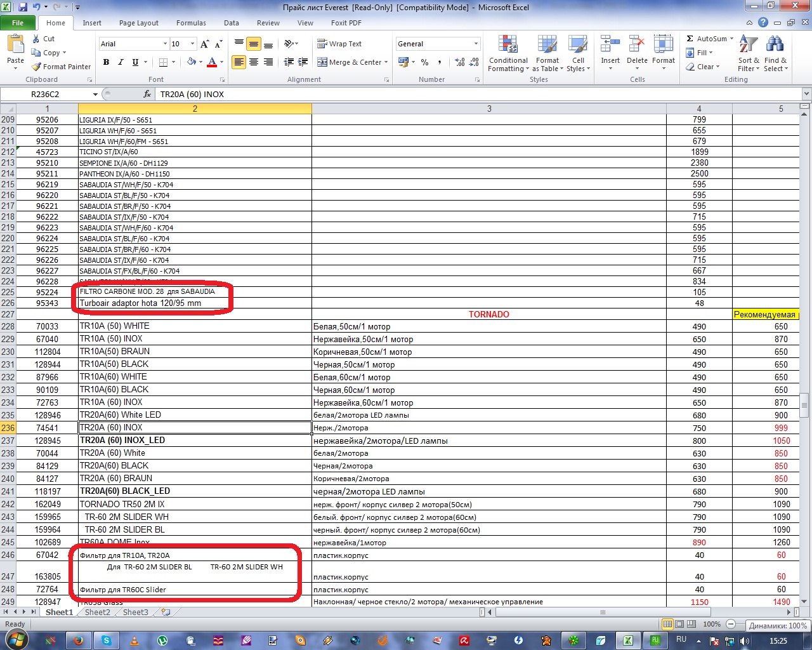812x650 pixels.
Task: Switch to the Foxit PDF tab
Action: (346, 23)
